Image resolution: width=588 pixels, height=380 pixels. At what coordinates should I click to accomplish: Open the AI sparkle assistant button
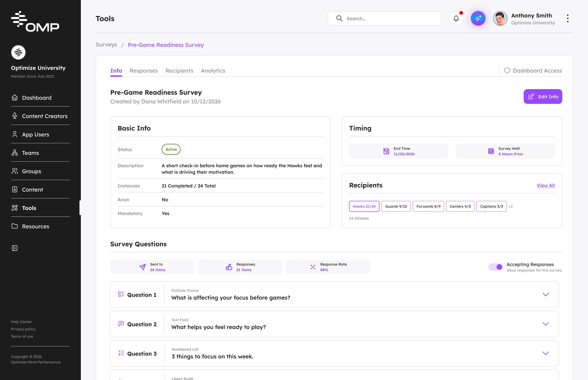coord(478,19)
